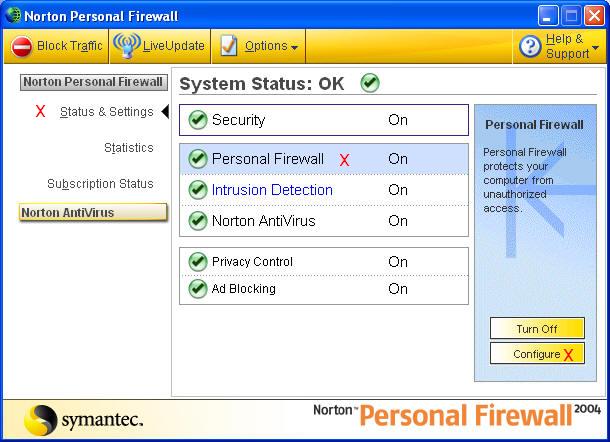Click the Options checklist icon
Viewport: 610px width, 442px height.
(229, 46)
